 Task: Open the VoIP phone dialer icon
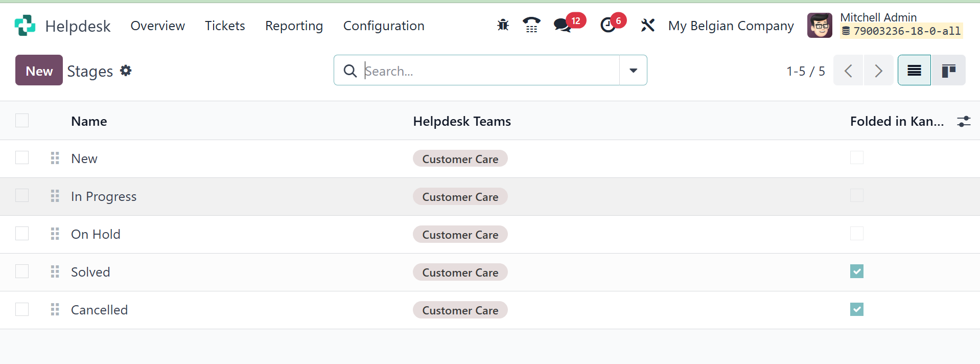pyautogui.click(x=531, y=25)
